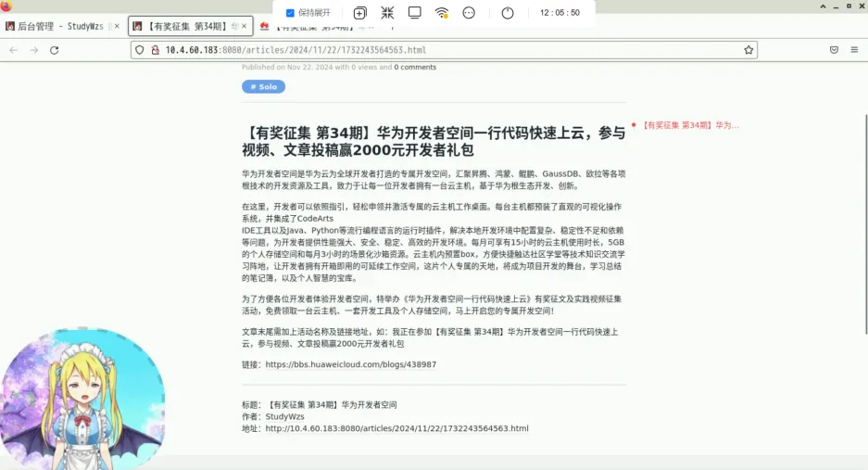Bookmark this page with the star icon

[748, 50]
